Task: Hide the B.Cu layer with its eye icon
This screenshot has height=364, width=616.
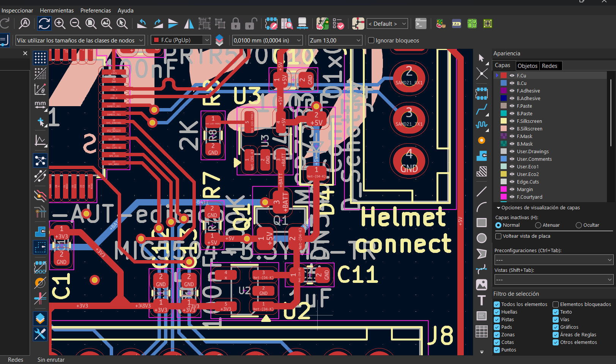Action: click(x=512, y=83)
